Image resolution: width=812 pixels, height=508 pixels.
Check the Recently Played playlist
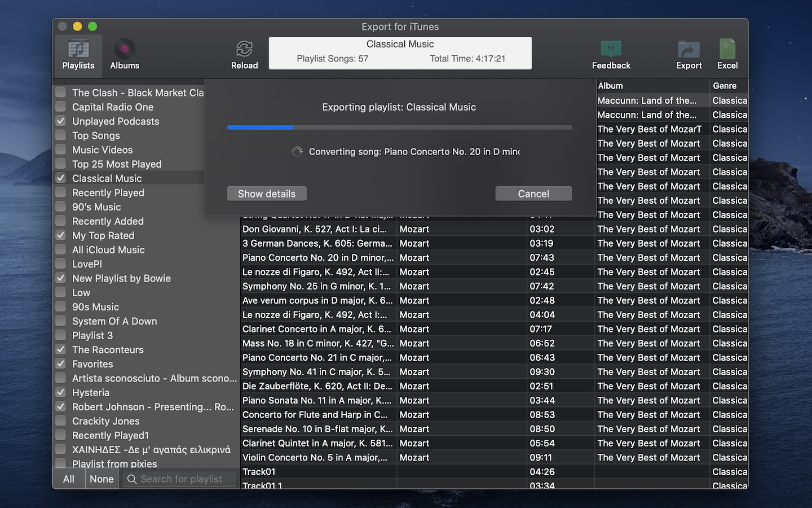point(61,192)
